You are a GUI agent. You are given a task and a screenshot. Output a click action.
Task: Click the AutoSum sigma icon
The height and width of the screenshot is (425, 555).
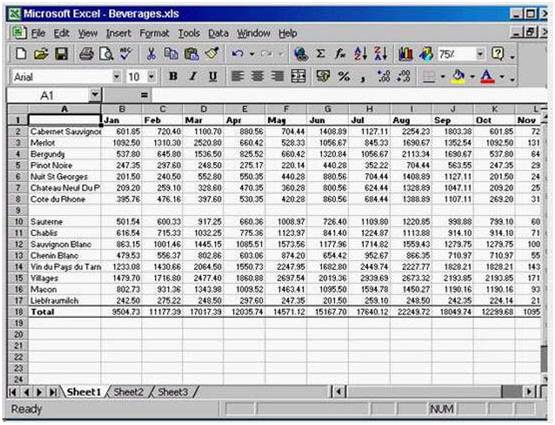click(321, 54)
